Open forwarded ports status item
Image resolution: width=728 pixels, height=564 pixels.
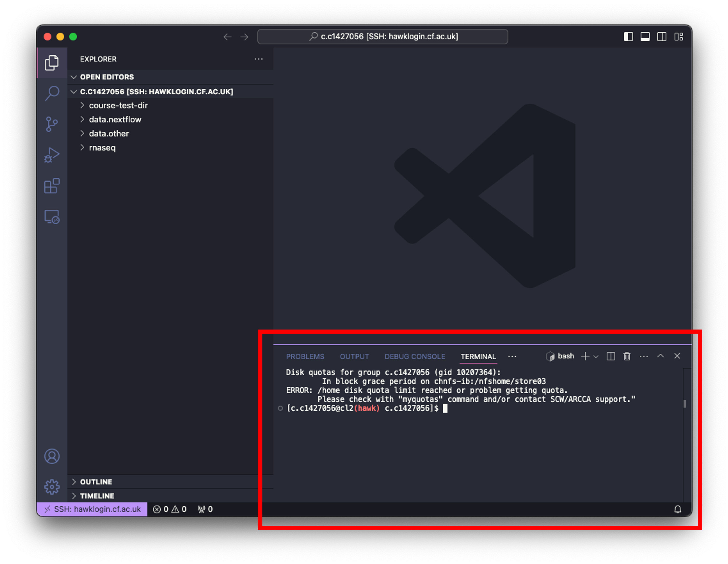tap(205, 509)
